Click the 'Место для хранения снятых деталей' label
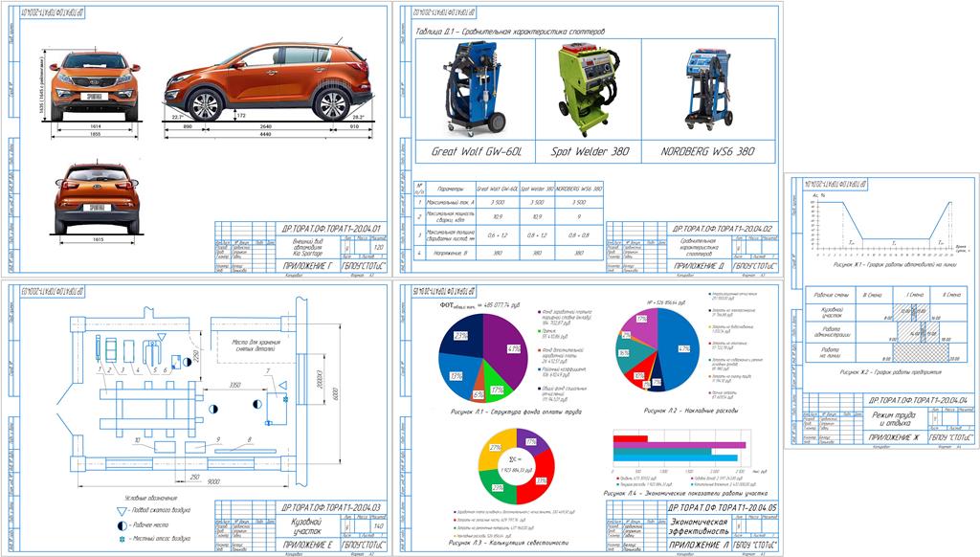 (256, 345)
